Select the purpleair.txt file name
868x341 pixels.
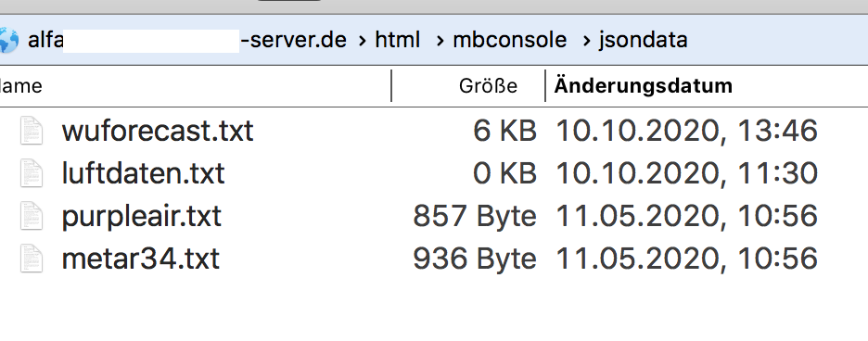pyautogui.click(x=141, y=216)
